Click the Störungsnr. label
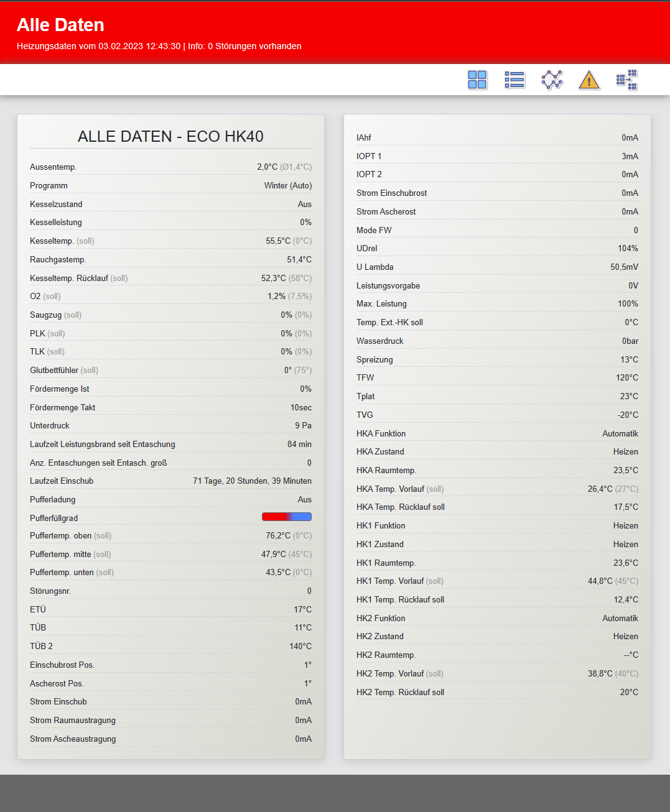 click(50, 591)
